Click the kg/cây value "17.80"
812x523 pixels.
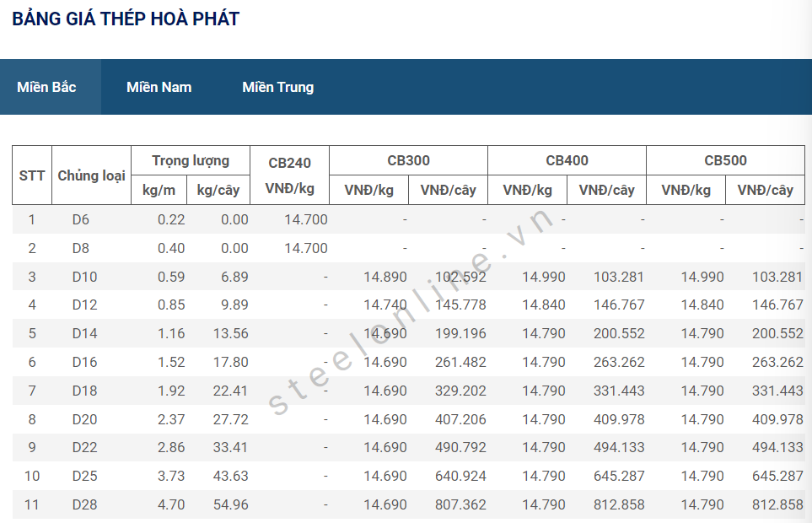[231, 362]
